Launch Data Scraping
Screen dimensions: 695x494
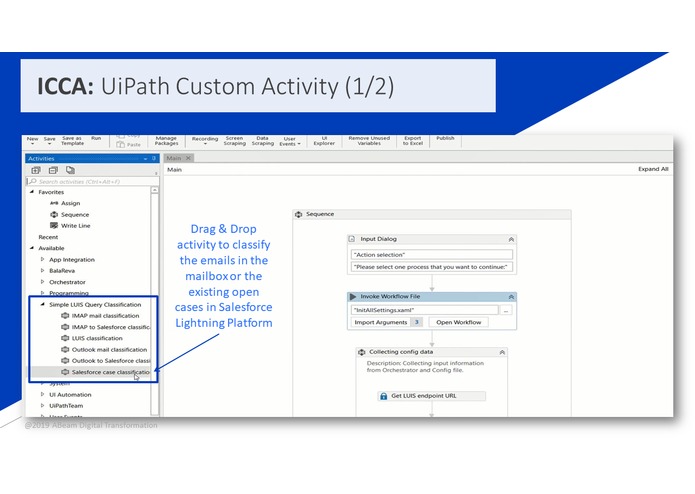[x=262, y=140]
